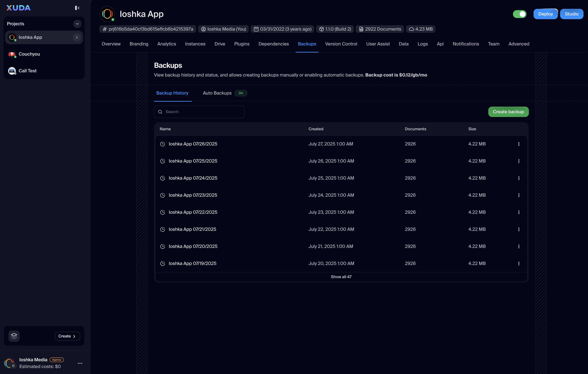
Task: Click Ioshka App logo in header
Action: pos(107,14)
